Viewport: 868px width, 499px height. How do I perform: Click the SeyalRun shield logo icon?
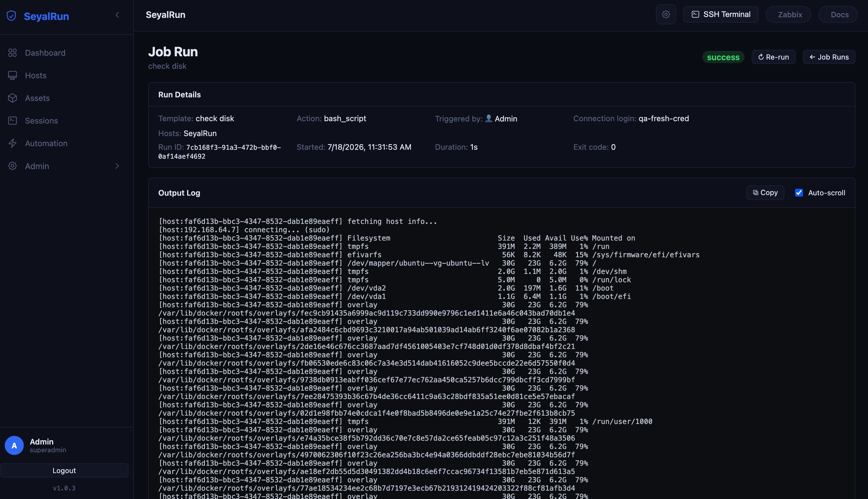(11, 16)
